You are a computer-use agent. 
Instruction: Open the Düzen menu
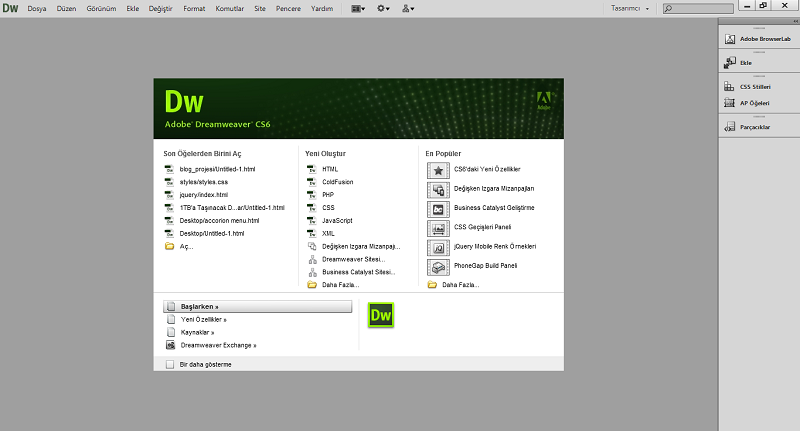pos(66,9)
